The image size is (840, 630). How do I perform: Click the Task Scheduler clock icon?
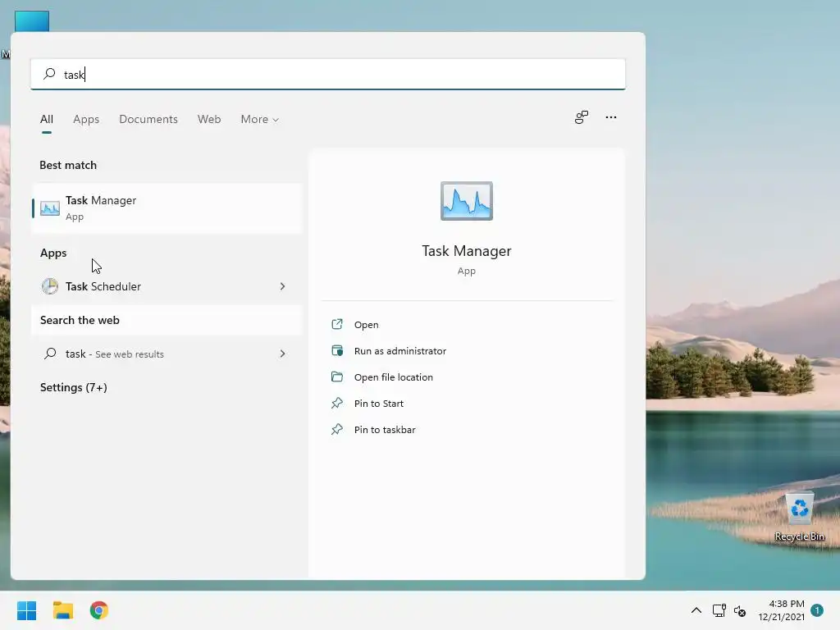(50, 286)
